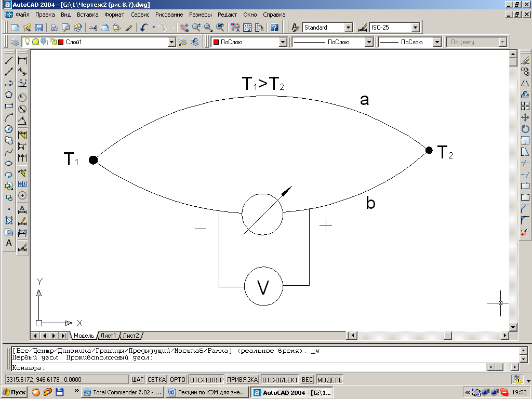The width and height of the screenshot is (532, 399).
Task: Toggle ШАГ snap mode
Action: (138, 380)
